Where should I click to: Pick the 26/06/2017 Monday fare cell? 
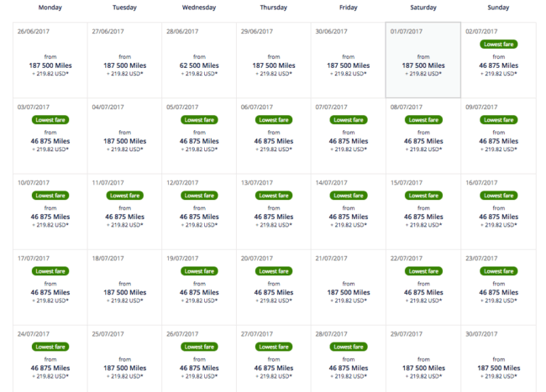(x=50, y=60)
